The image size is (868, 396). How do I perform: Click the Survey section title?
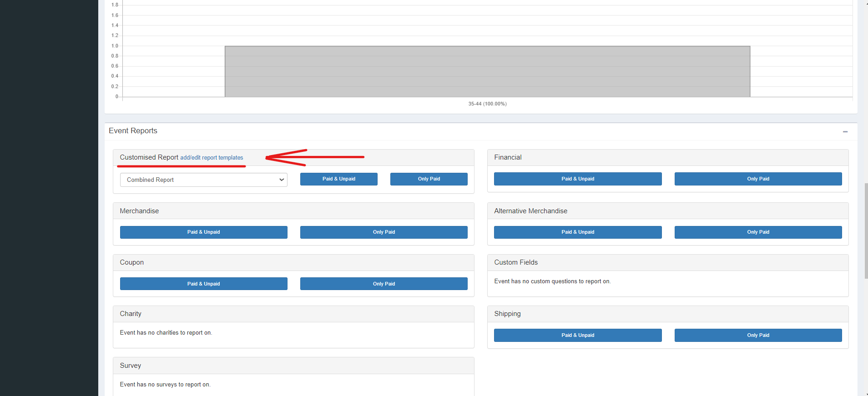pyautogui.click(x=130, y=366)
